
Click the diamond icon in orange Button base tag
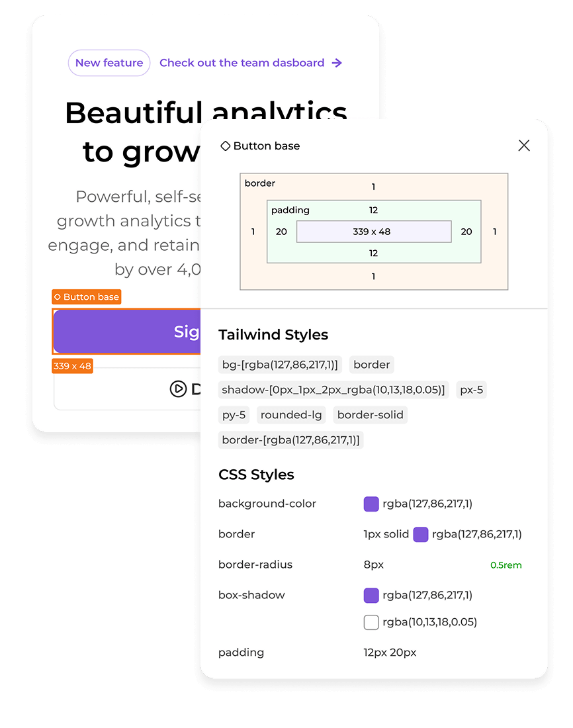click(x=58, y=297)
